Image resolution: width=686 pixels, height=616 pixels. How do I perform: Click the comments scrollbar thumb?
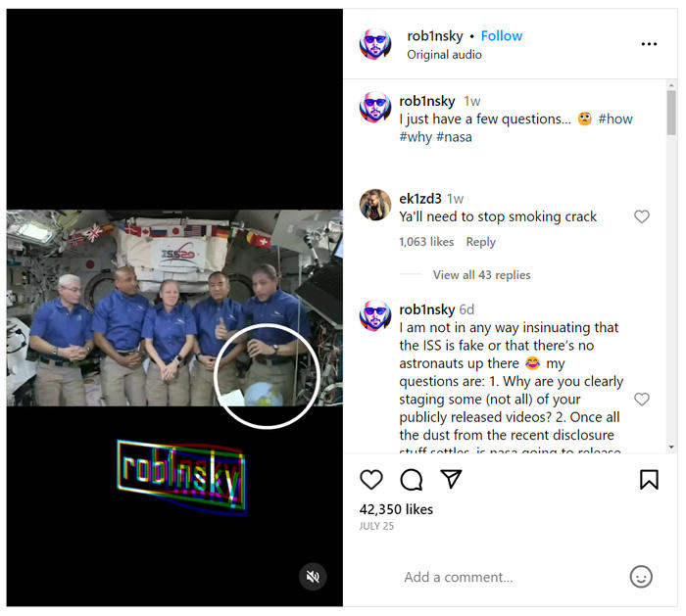tap(671, 113)
